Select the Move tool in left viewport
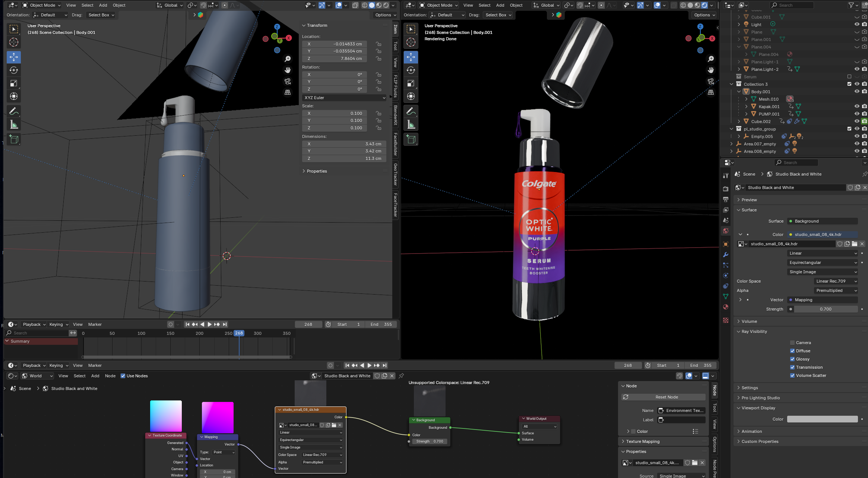This screenshot has width=868, height=478. coord(14,57)
